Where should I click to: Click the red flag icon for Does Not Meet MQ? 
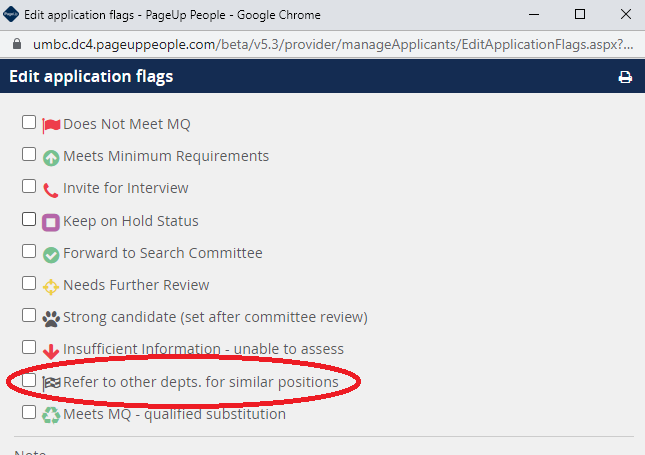click(x=51, y=125)
